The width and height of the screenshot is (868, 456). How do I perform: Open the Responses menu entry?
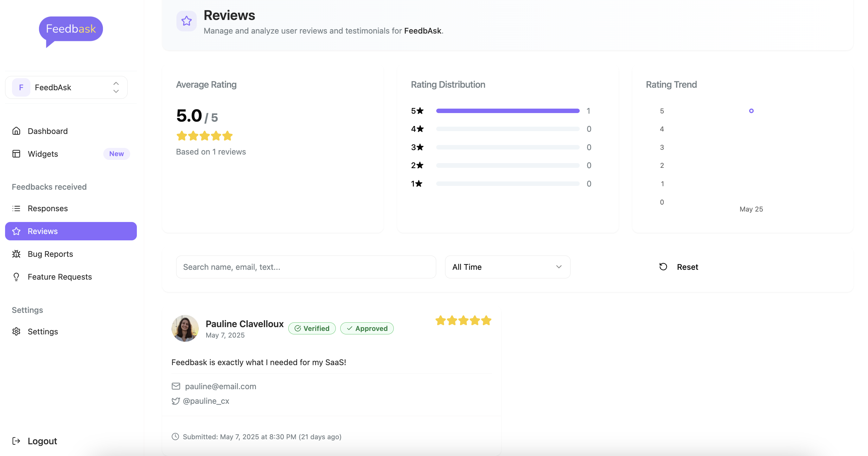click(48, 208)
